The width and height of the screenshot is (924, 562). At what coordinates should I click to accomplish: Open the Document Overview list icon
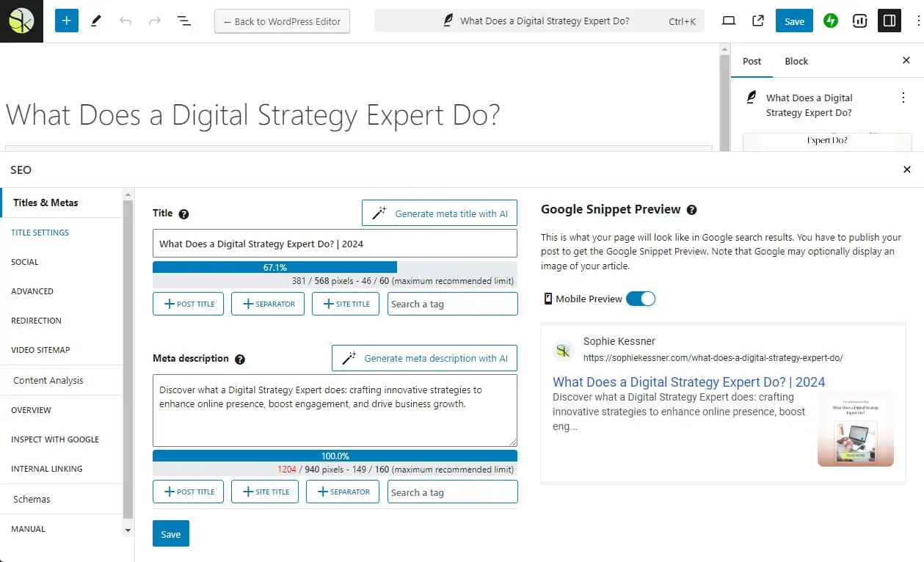point(184,21)
